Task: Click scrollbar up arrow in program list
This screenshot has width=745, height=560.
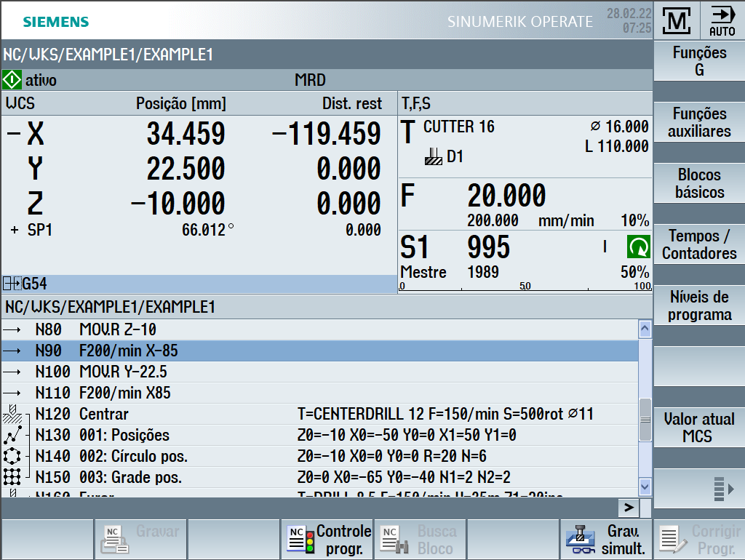Action: click(645, 329)
